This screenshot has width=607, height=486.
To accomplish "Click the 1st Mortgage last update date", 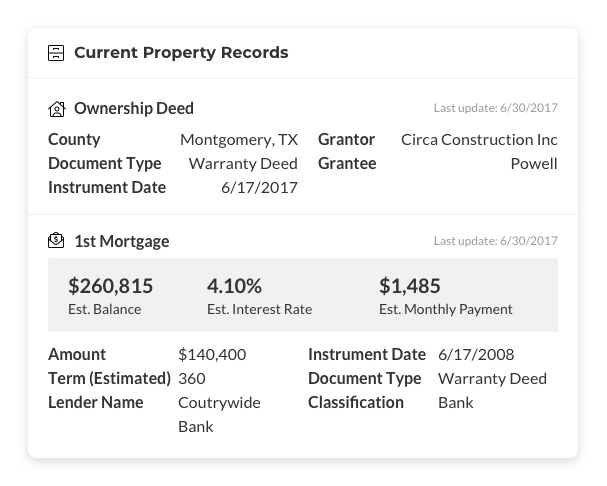I will click(x=495, y=241).
